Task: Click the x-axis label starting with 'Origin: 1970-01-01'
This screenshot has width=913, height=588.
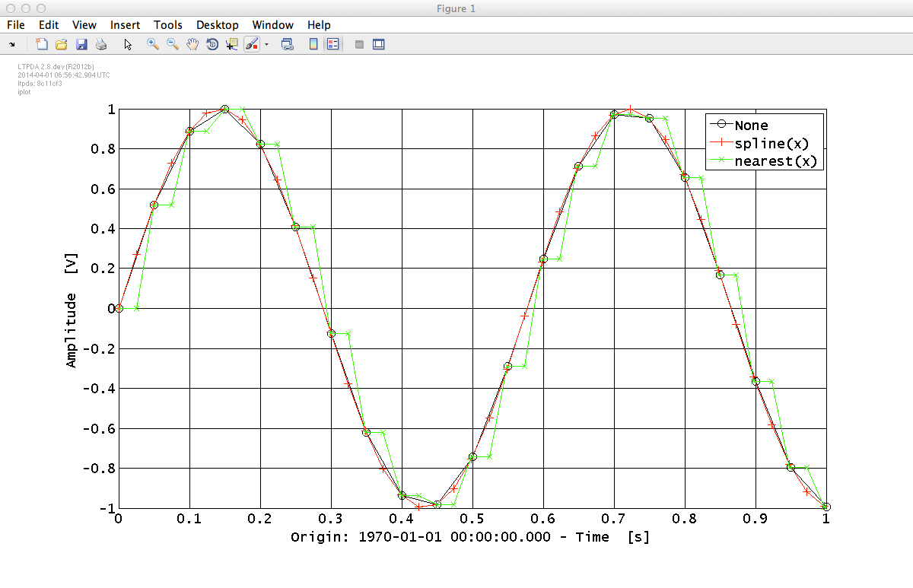Action: (x=470, y=537)
